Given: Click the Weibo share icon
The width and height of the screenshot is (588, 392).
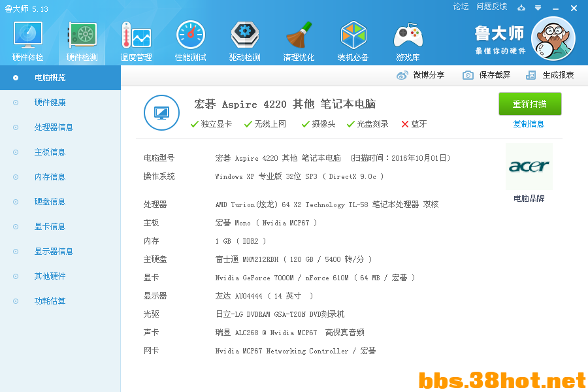Looking at the screenshot, I should click(402, 75).
